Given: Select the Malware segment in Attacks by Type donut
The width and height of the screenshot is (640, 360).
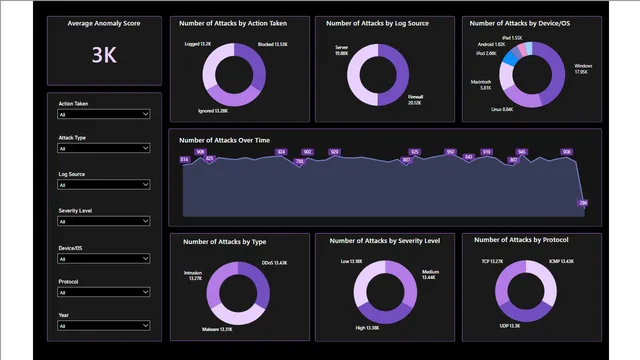Looking at the screenshot, I should [x=238, y=317].
